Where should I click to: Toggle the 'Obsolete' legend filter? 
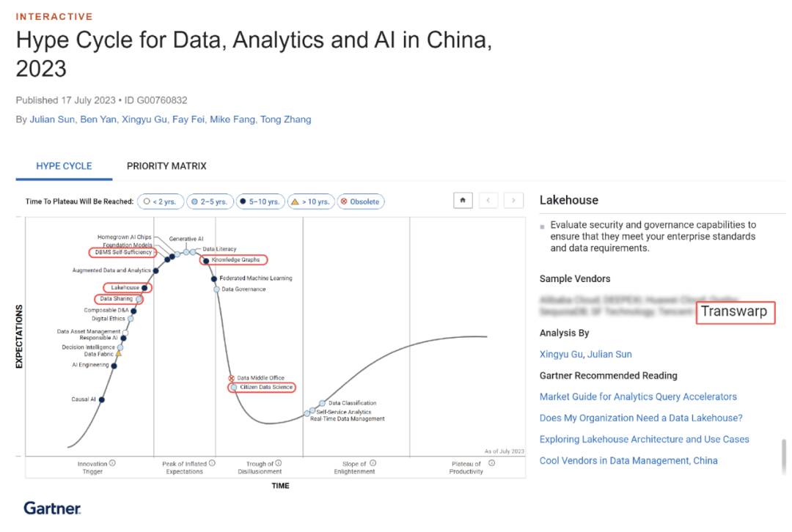coord(361,201)
